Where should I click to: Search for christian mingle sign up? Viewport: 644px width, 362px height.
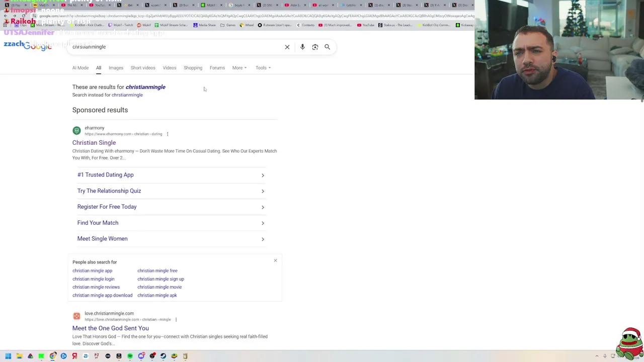point(160,279)
